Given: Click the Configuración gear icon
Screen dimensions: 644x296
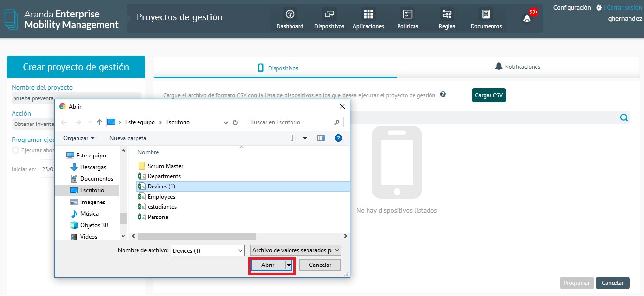Looking at the screenshot, I should click(599, 8).
